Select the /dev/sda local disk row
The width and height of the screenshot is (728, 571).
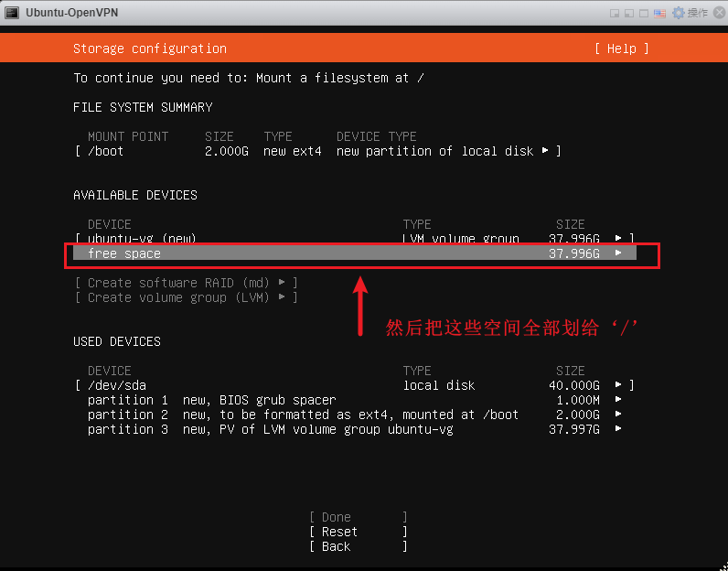click(x=355, y=385)
